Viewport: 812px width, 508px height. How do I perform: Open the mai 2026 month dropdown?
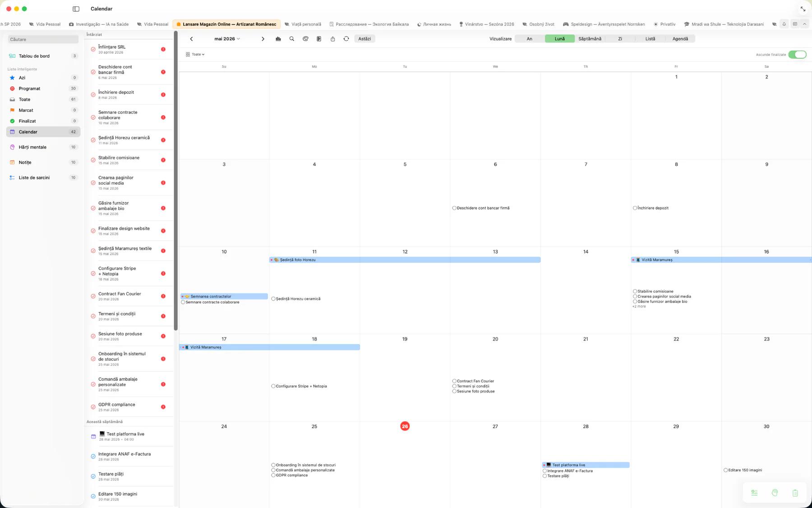click(x=227, y=39)
